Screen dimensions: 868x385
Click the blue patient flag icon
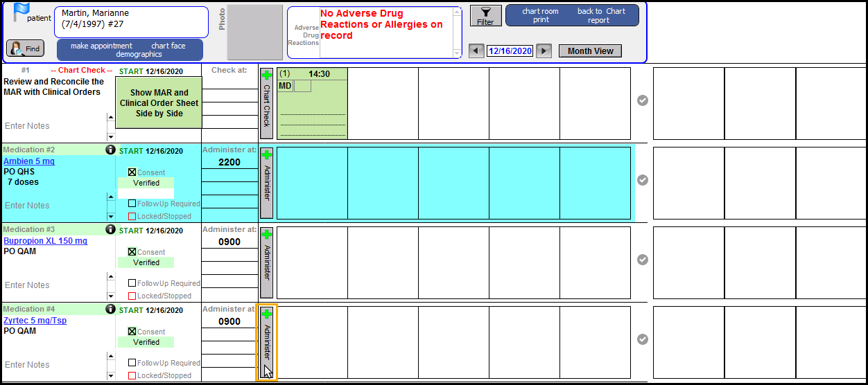(22, 10)
